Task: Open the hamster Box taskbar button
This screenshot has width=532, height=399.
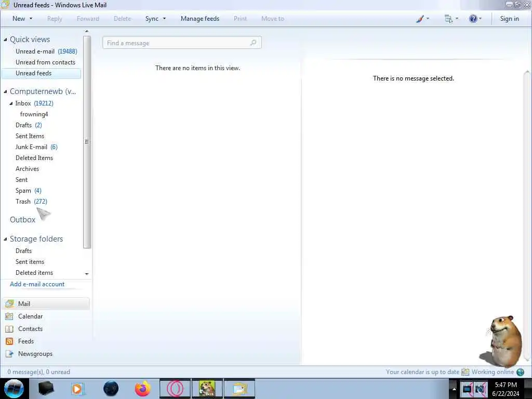Action: click(x=207, y=389)
